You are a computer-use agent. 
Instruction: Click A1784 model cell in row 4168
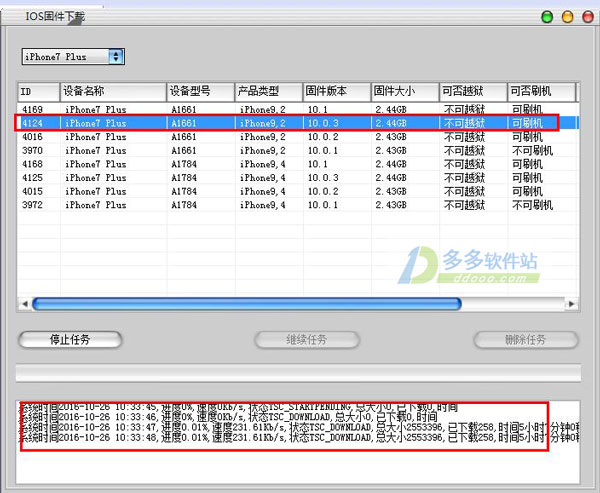184,164
